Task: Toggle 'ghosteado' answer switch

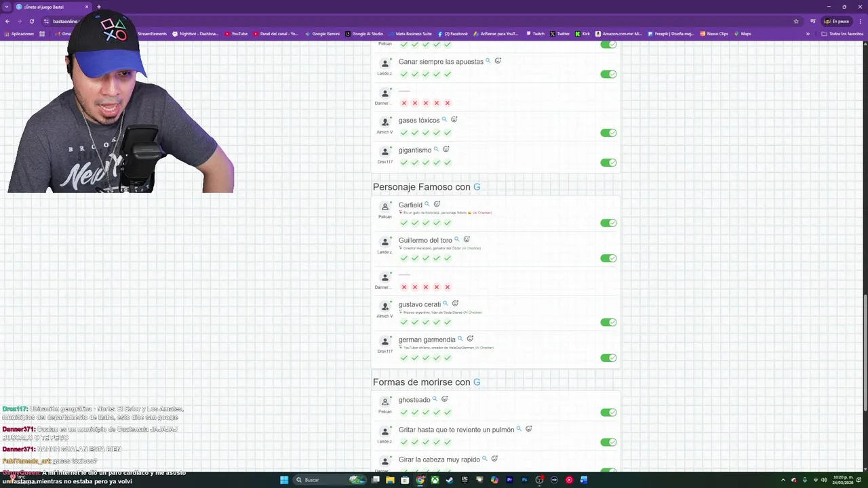Action: pyautogui.click(x=608, y=412)
